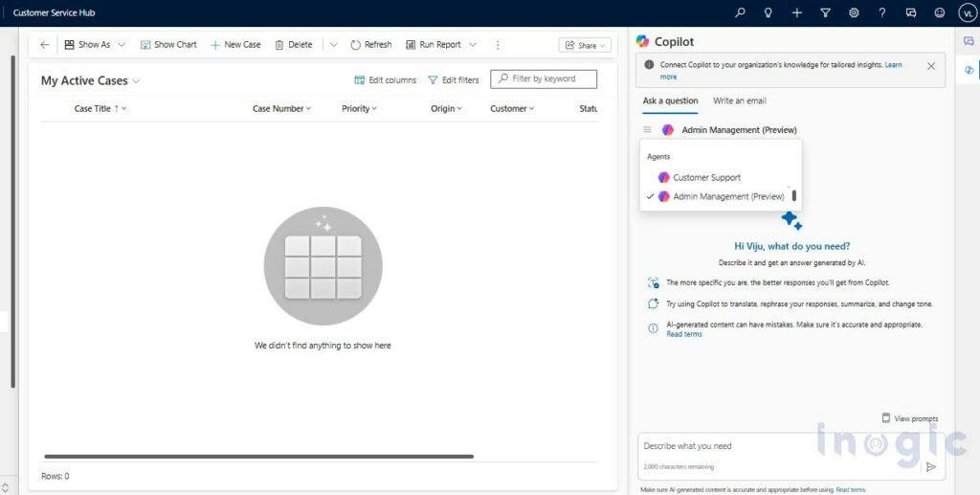Create a New Case

point(235,45)
